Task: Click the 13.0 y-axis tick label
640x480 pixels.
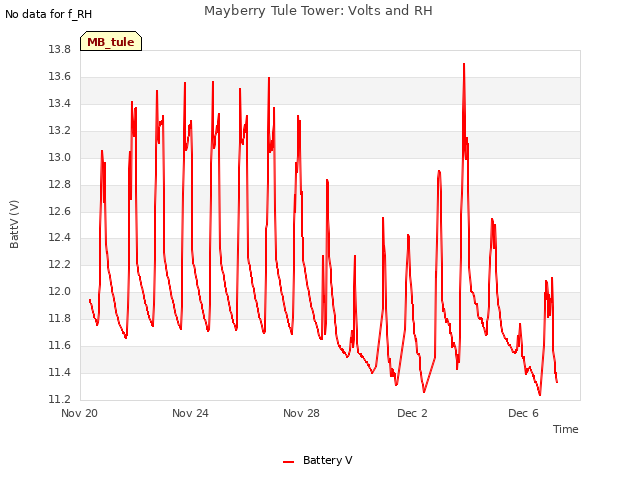Action: 60,158
